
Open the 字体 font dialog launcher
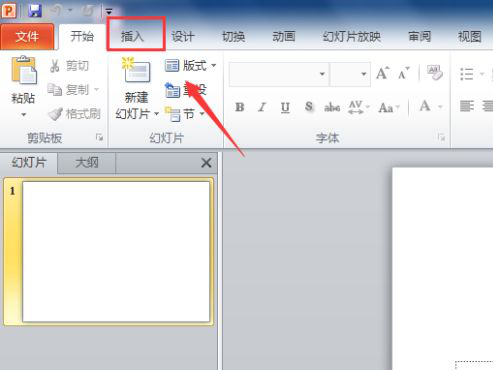point(441,137)
